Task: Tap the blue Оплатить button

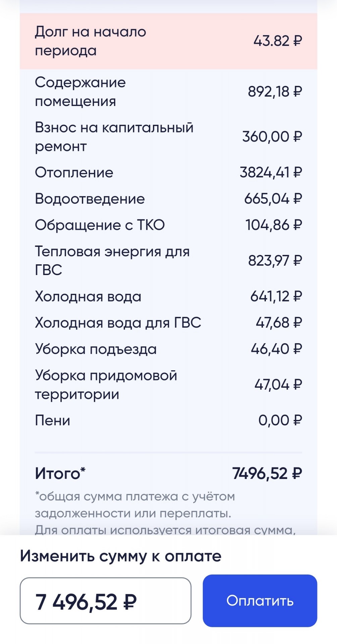Action: pos(260,600)
